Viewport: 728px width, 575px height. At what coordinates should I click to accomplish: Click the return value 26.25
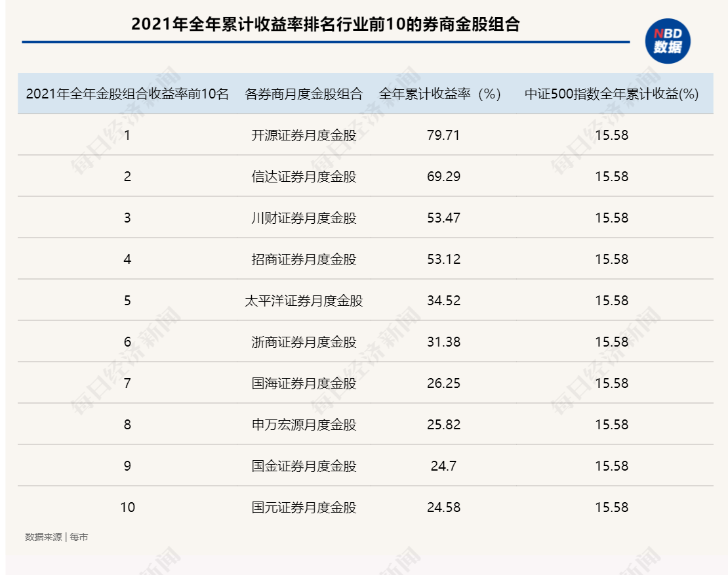(x=443, y=383)
